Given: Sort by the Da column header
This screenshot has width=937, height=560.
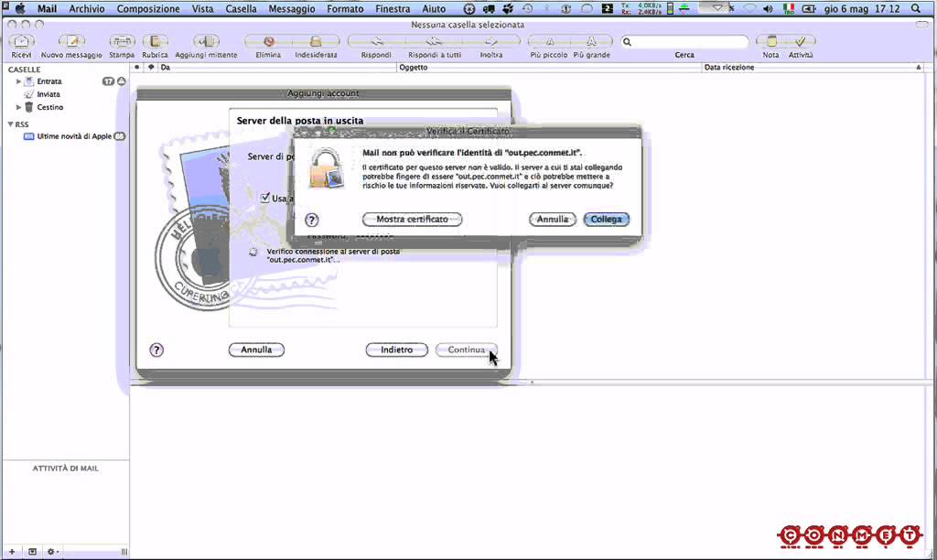Looking at the screenshot, I should click(277, 68).
